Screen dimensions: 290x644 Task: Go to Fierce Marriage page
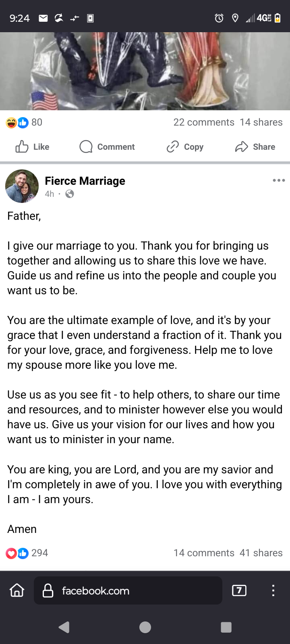point(85,181)
